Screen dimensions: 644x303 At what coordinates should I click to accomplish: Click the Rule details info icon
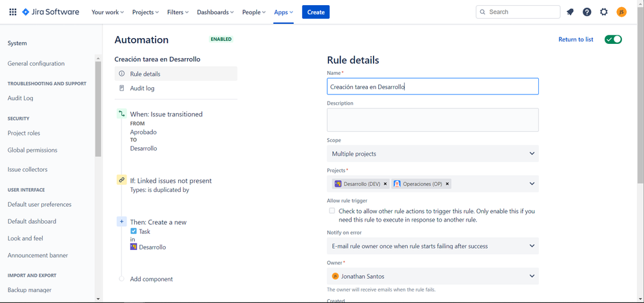point(121,74)
